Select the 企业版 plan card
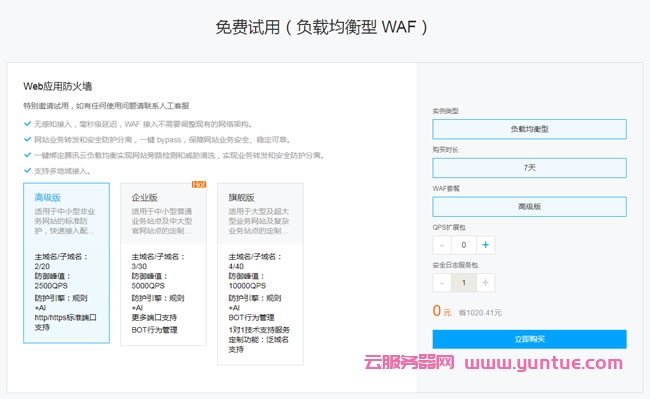 coord(163,264)
